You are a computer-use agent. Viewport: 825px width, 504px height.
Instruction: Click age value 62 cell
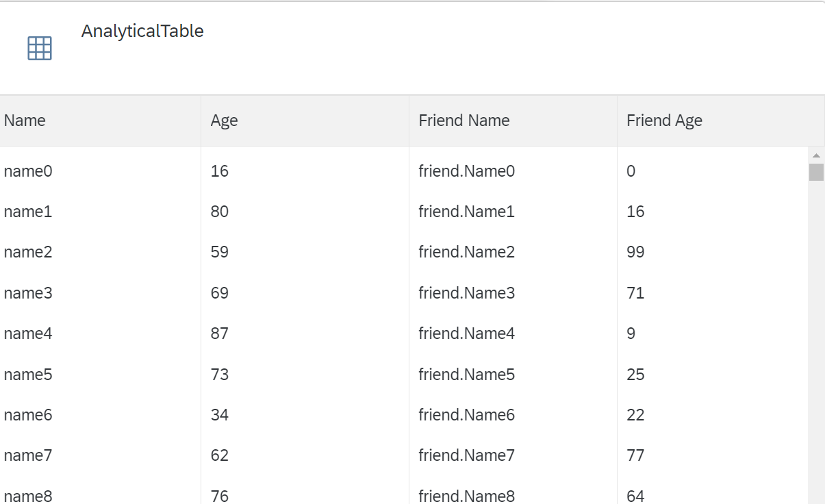coord(220,455)
